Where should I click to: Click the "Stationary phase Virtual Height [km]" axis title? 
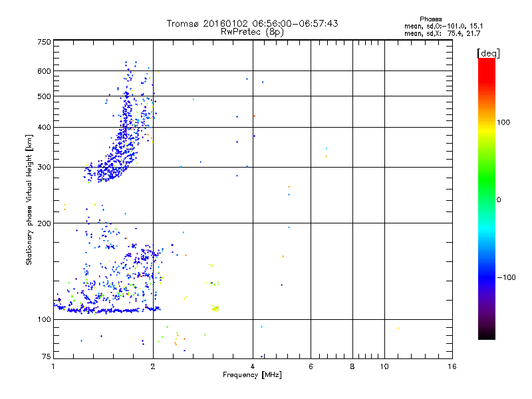pyautogui.click(x=29, y=200)
